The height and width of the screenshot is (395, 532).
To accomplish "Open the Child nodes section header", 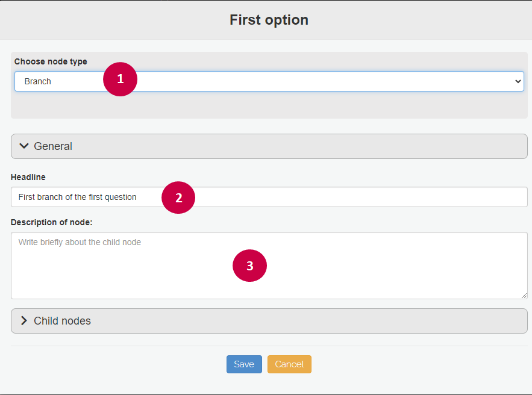I will pyautogui.click(x=269, y=321).
